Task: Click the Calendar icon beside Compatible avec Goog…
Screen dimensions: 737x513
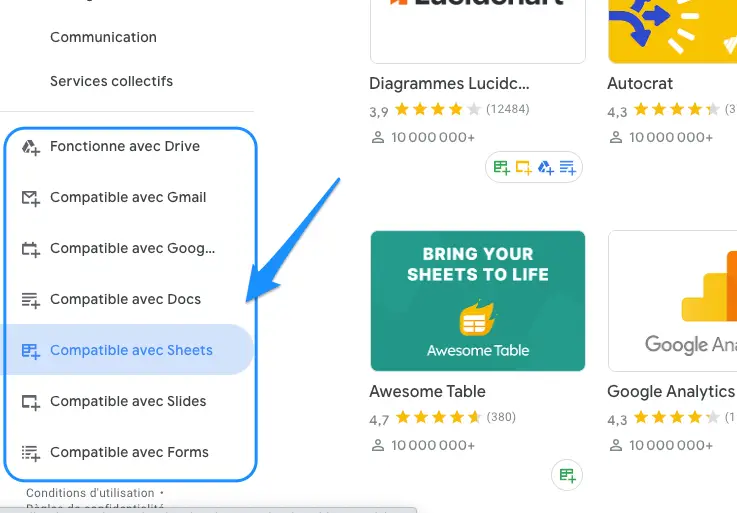Action: [x=31, y=249]
